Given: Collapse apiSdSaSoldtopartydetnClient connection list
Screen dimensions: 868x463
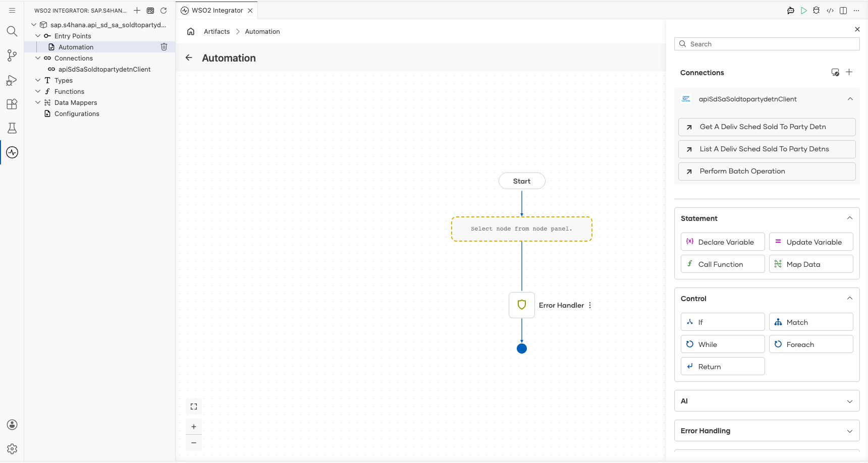Looking at the screenshot, I should [x=850, y=99].
